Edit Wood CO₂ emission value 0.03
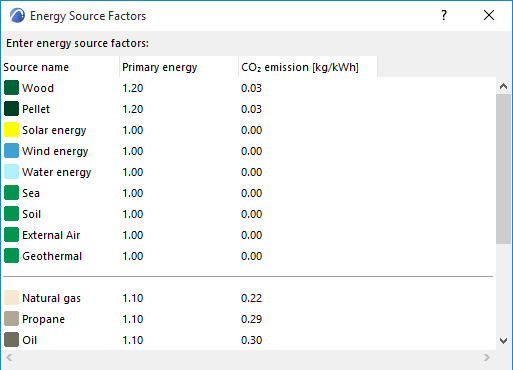Viewport: 513px width, 370px height. [252, 88]
